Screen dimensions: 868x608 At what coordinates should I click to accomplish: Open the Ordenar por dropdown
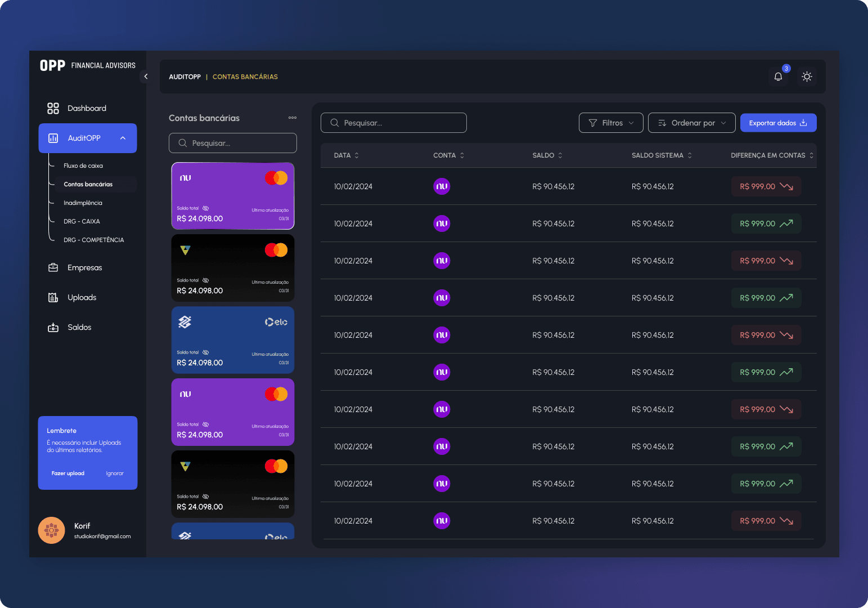pos(692,123)
